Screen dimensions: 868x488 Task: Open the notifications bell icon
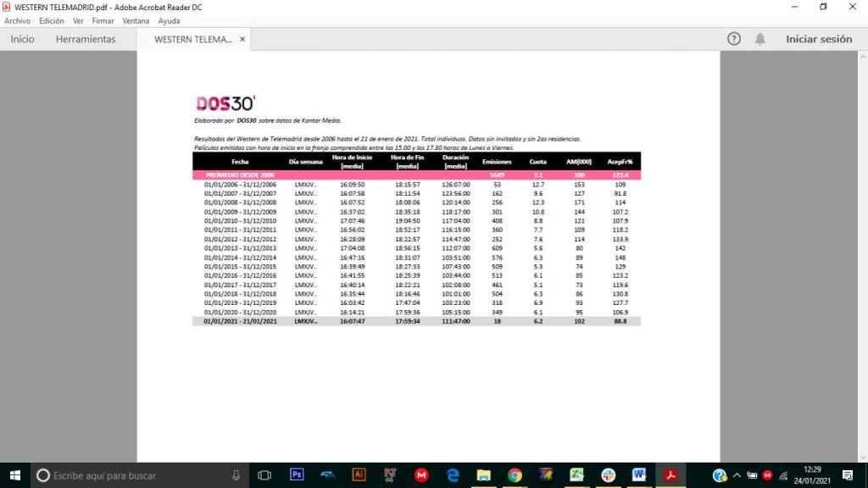760,39
